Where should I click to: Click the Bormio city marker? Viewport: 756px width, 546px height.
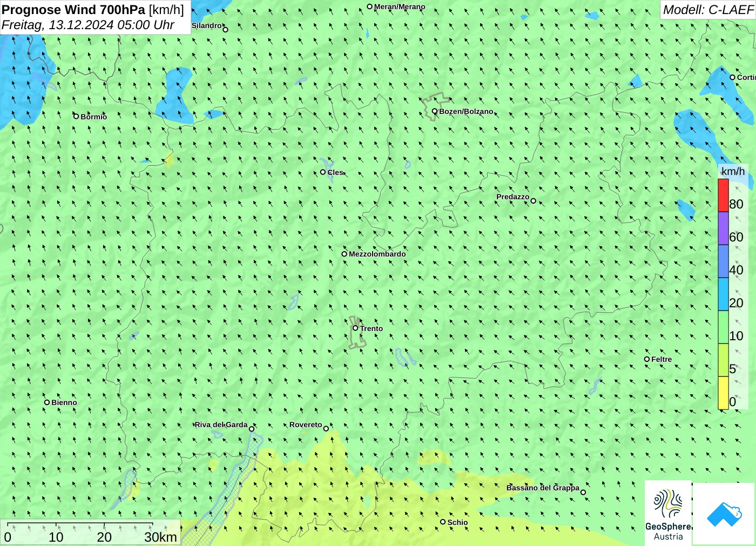76,116
